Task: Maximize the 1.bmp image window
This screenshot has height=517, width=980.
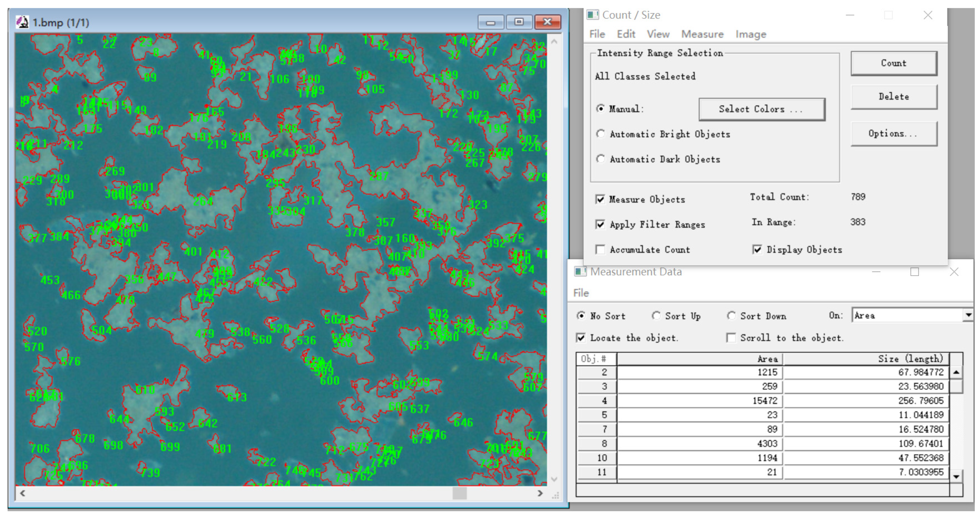Action: 519,22
